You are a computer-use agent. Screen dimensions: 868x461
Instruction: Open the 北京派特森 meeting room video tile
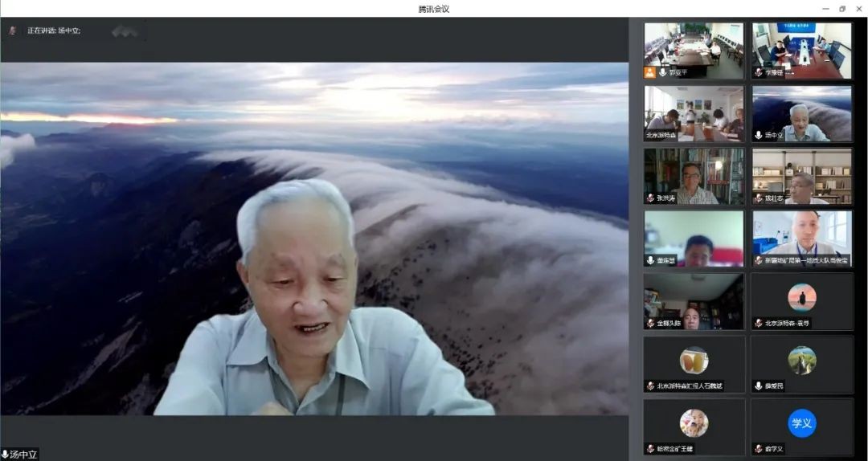[x=694, y=112]
